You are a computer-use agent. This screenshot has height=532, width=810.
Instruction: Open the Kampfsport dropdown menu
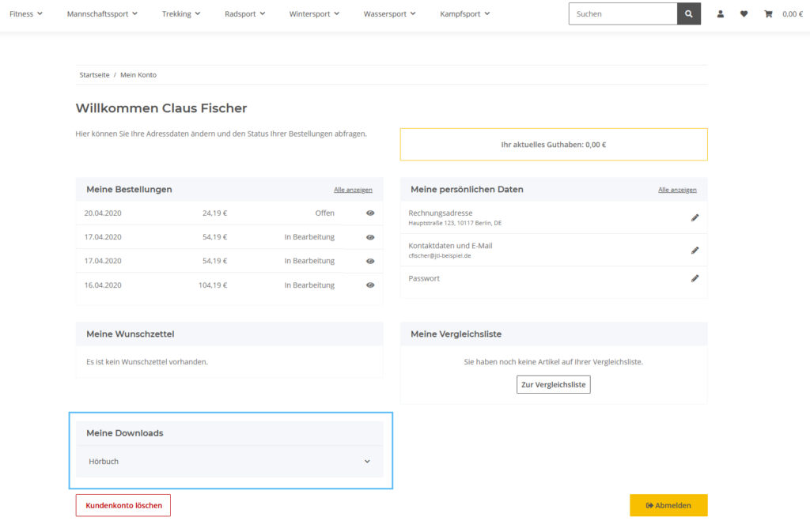[x=464, y=14]
